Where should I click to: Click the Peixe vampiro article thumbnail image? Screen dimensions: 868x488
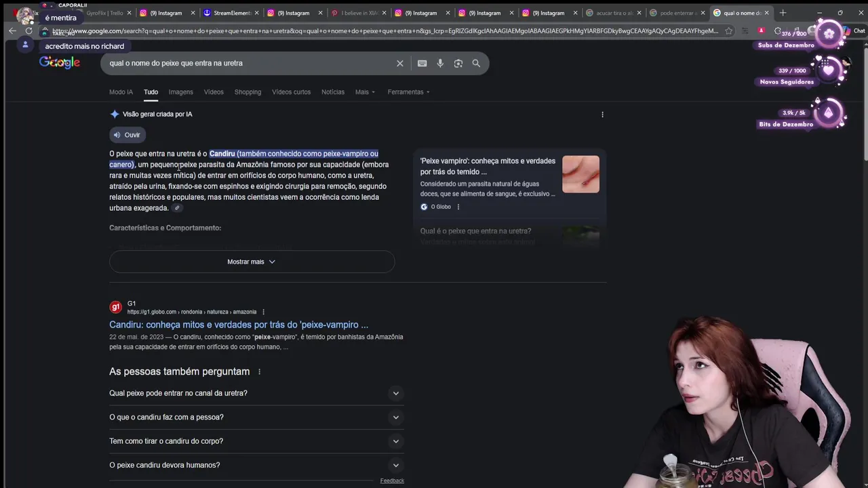(580, 174)
